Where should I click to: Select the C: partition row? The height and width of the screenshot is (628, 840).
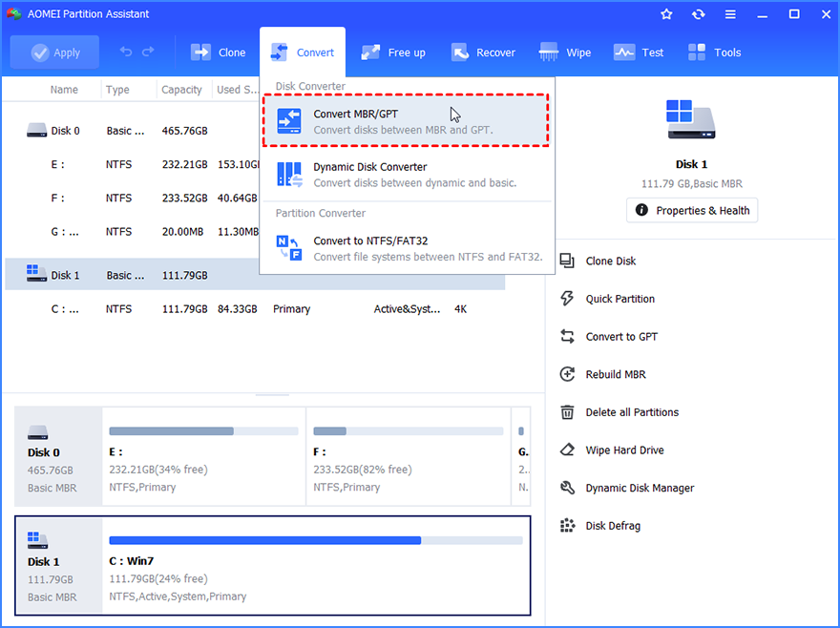tap(255, 309)
